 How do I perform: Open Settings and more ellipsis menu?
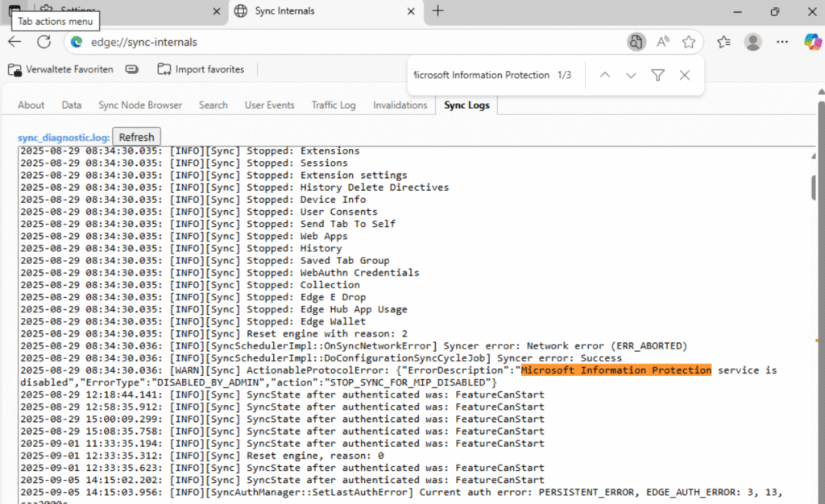[x=782, y=42]
